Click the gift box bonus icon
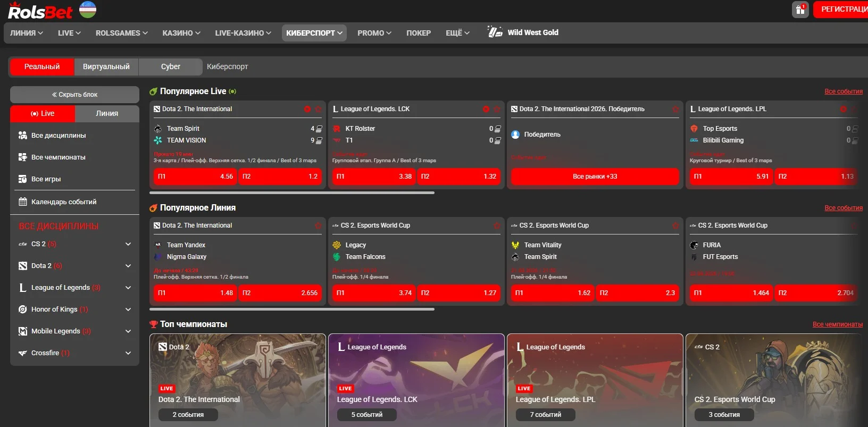The height and width of the screenshot is (427, 868). [x=800, y=10]
